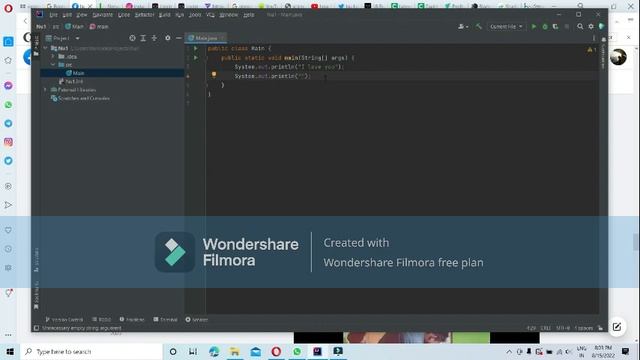
Task: Click main method in navigation breadcrumb
Action: 99,27
